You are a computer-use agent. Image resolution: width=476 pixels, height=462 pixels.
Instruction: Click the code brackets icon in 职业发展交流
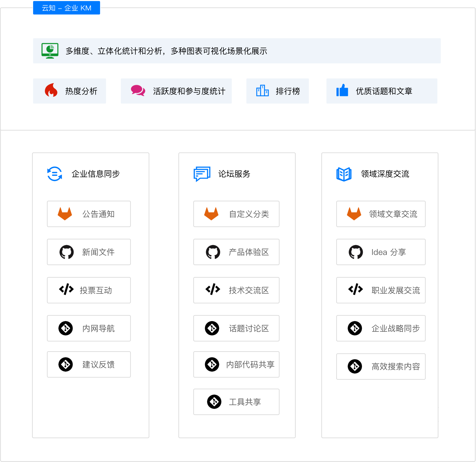point(356,289)
